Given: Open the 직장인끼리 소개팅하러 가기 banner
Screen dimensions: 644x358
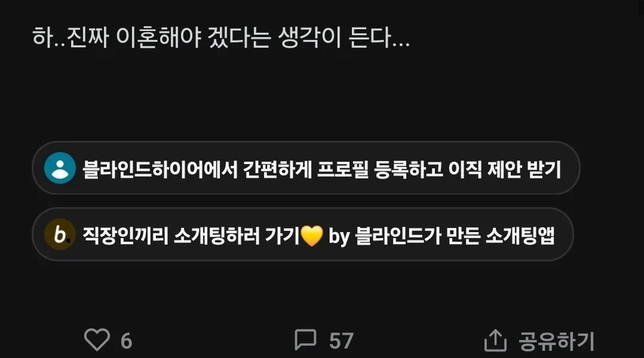Looking at the screenshot, I should (302, 234).
